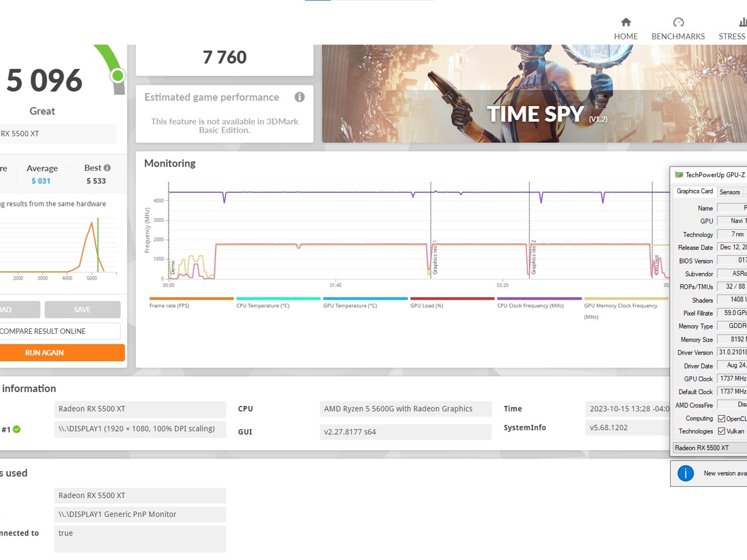The width and height of the screenshot is (747, 560).
Task: Click the Memory Size 8192 field
Action: (732, 339)
